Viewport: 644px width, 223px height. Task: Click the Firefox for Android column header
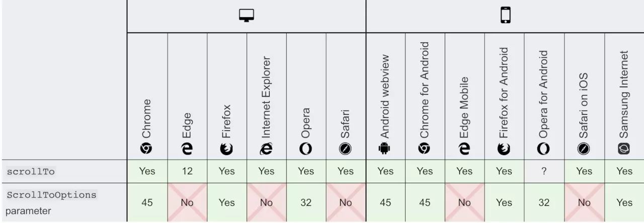click(504, 96)
